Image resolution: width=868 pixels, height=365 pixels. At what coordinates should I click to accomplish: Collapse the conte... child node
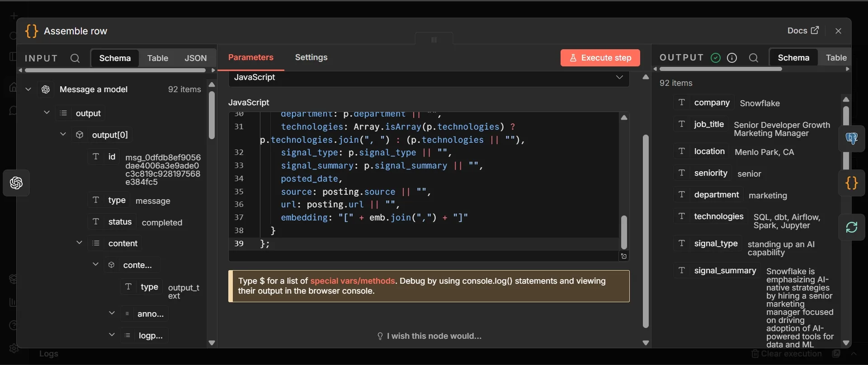(x=95, y=264)
